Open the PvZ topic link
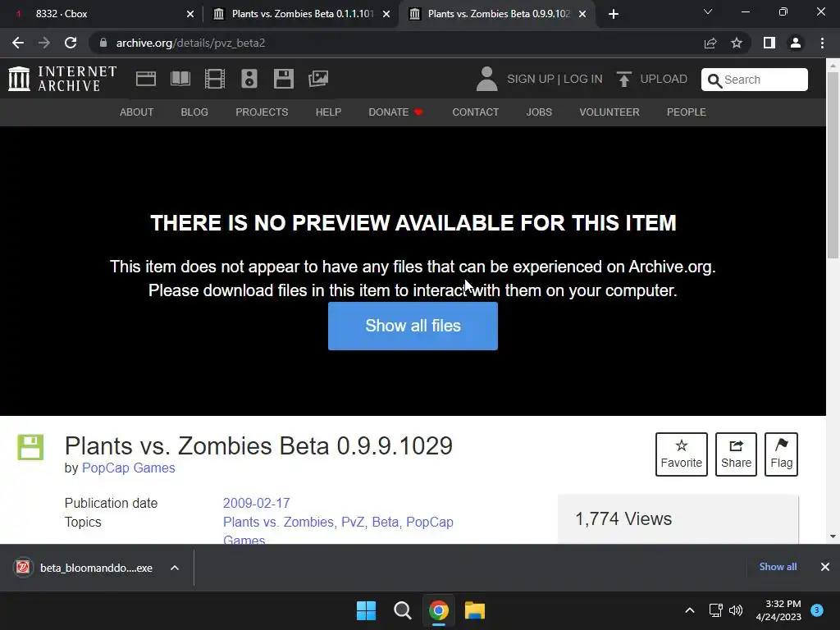Image resolution: width=840 pixels, height=630 pixels. [353, 522]
